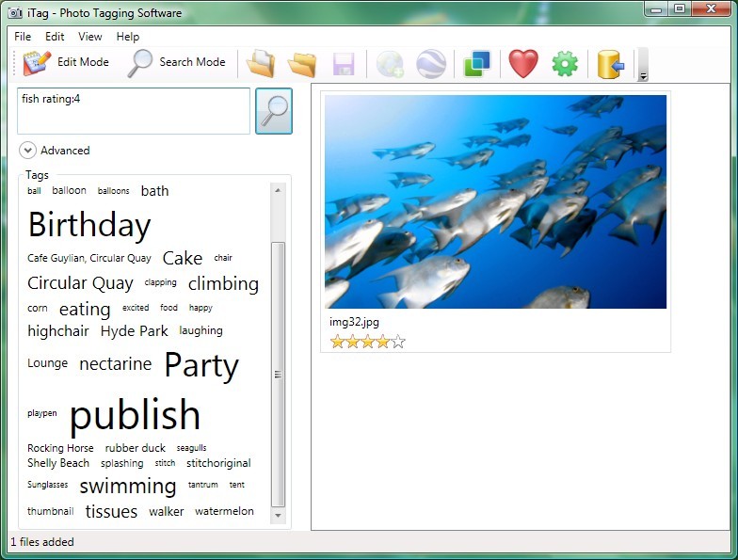Select the Circular Quay tag
Viewport: 738px width, 560px height.
tap(81, 283)
